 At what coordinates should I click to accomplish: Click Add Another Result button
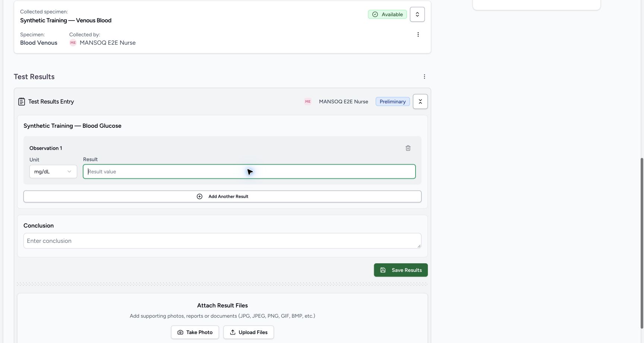coord(222,197)
